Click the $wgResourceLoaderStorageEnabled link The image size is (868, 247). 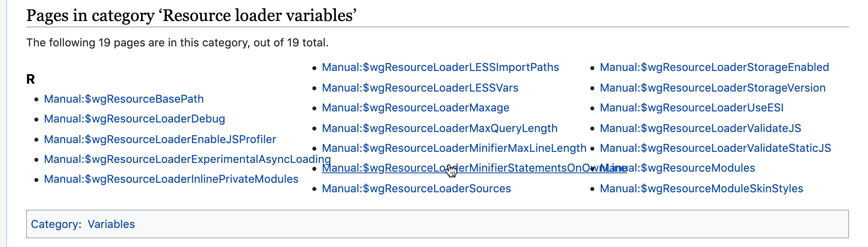714,67
